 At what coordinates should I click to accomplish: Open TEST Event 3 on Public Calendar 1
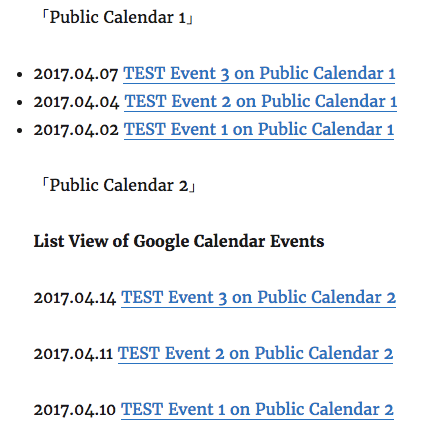[259, 74]
